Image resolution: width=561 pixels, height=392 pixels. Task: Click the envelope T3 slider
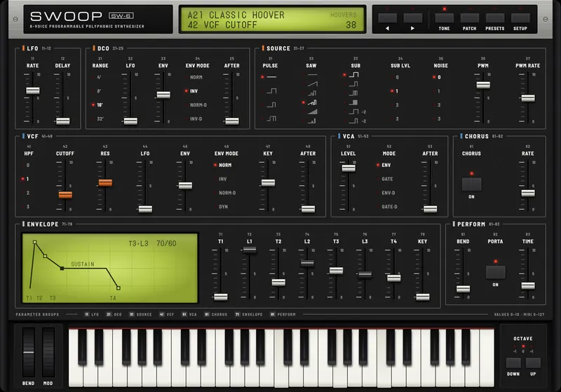pos(337,271)
